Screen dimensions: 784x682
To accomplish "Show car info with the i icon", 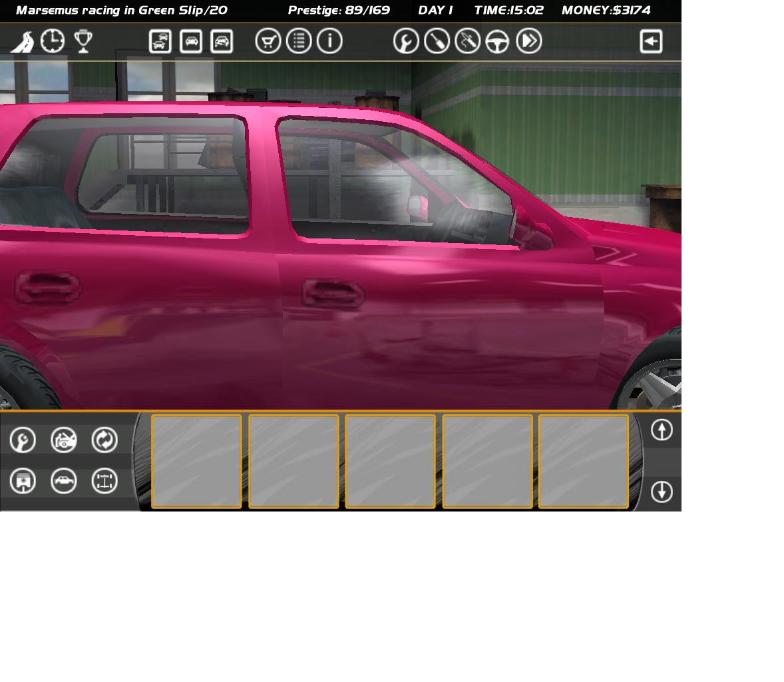I will (x=330, y=41).
